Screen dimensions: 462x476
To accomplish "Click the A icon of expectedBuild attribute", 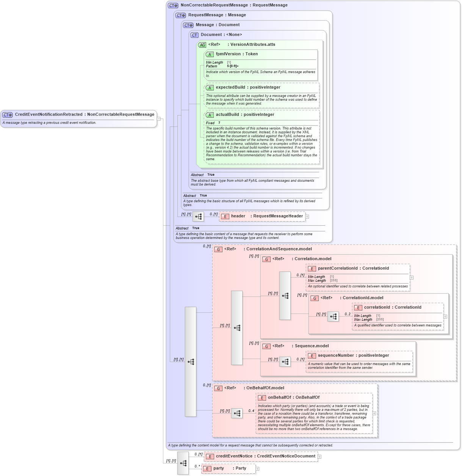I will coord(210,87).
